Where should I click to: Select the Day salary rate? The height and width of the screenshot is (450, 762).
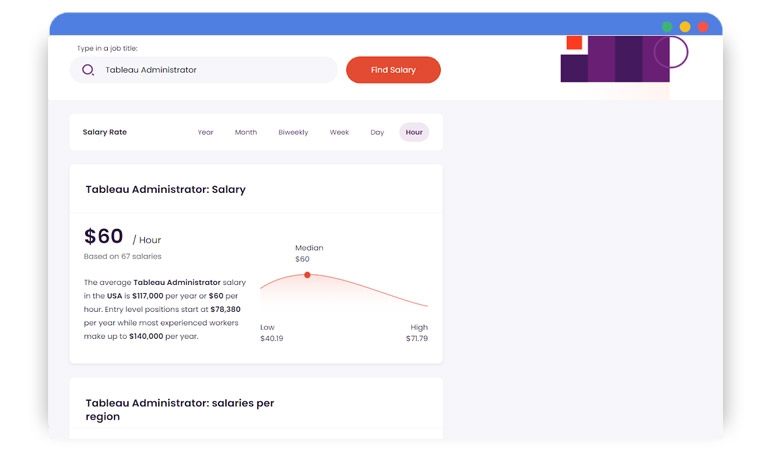377,132
